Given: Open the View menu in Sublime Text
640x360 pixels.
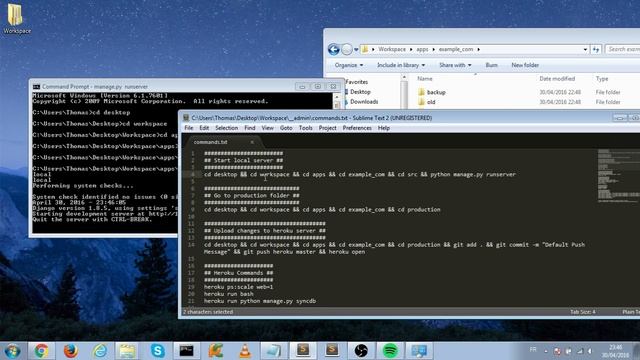Looking at the screenshot, I should (267, 128).
